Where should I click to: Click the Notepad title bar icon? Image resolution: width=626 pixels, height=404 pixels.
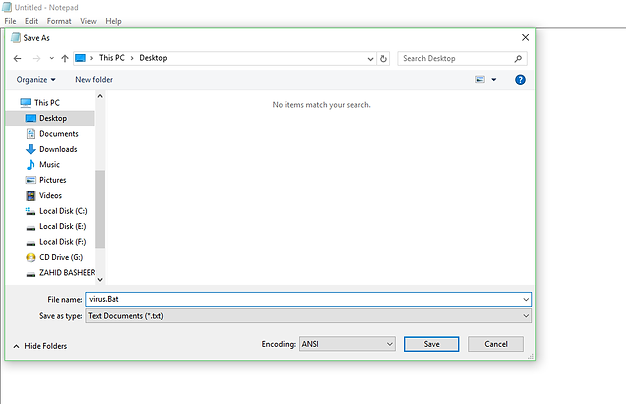point(7,7)
